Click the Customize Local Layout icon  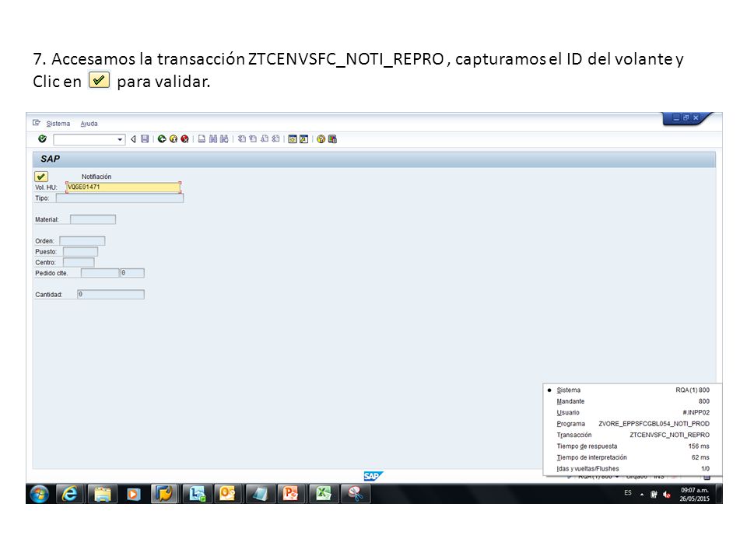332,139
